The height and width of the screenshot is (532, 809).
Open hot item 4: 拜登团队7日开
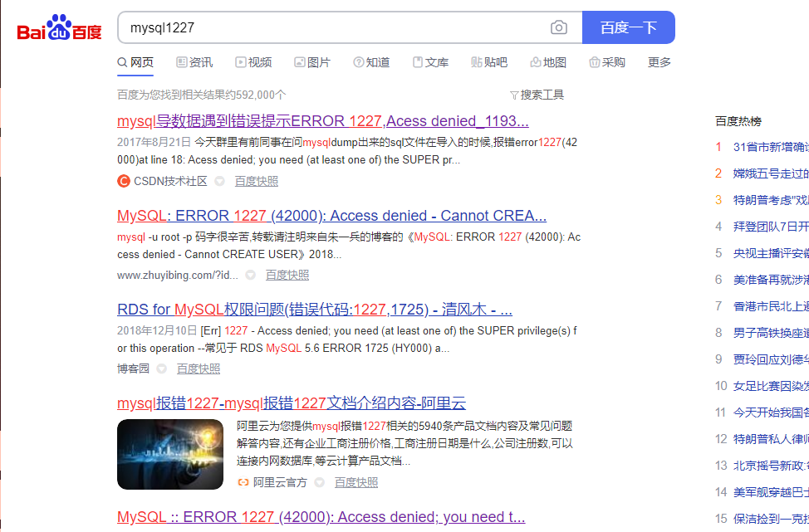(x=771, y=227)
